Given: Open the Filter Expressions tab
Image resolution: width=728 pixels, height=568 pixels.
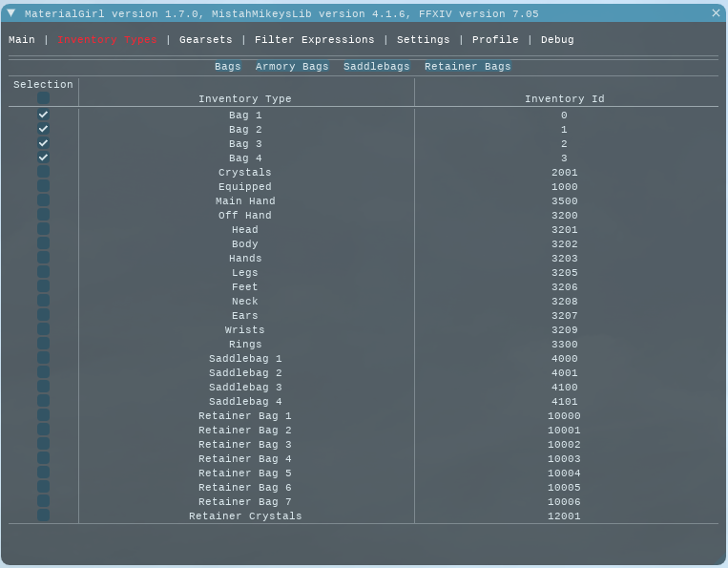Looking at the screenshot, I should click(314, 40).
